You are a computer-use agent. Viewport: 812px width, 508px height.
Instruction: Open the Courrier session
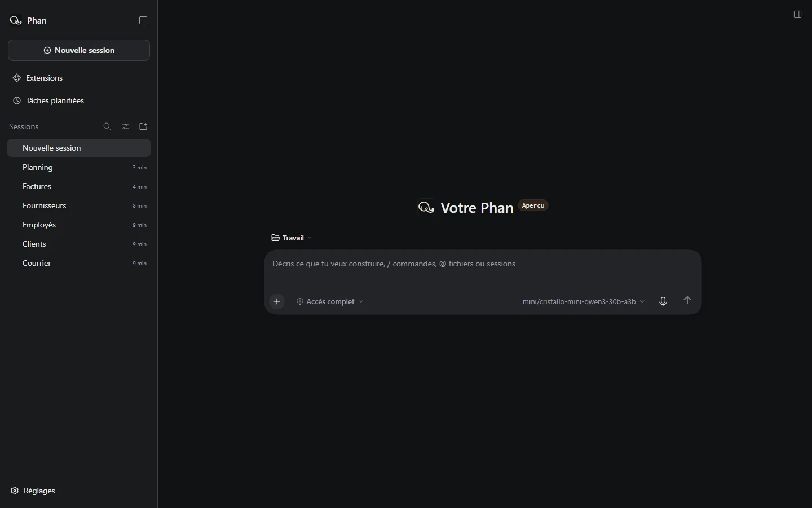point(79,263)
